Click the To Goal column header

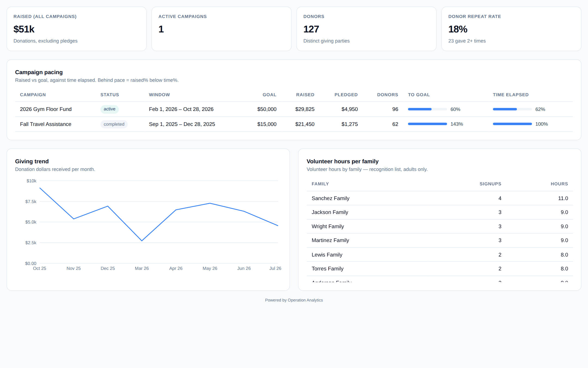click(419, 95)
